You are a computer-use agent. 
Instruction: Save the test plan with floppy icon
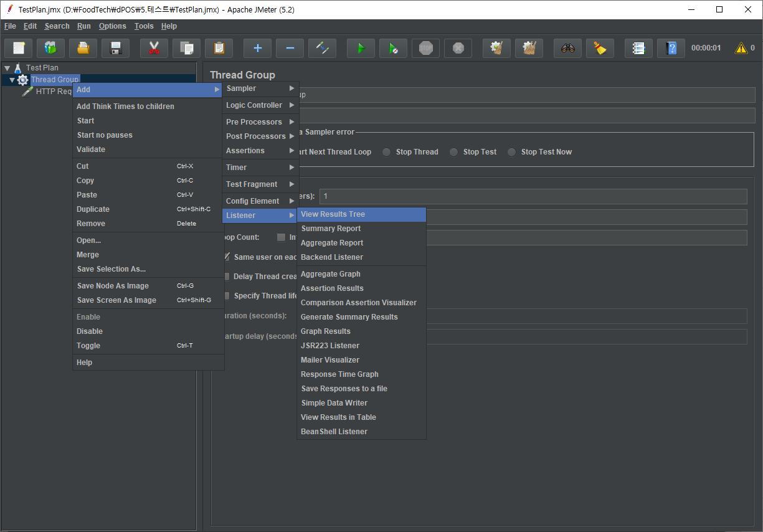click(116, 48)
